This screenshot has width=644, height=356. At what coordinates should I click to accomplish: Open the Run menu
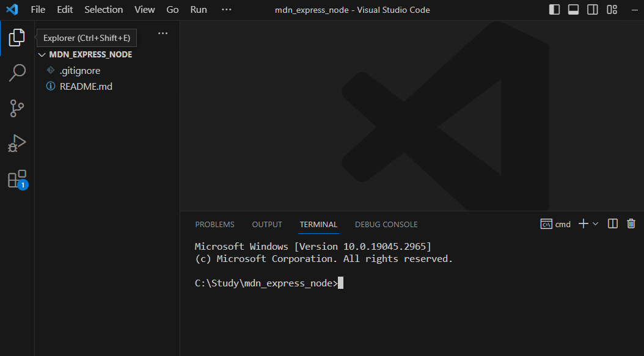pos(199,9)
